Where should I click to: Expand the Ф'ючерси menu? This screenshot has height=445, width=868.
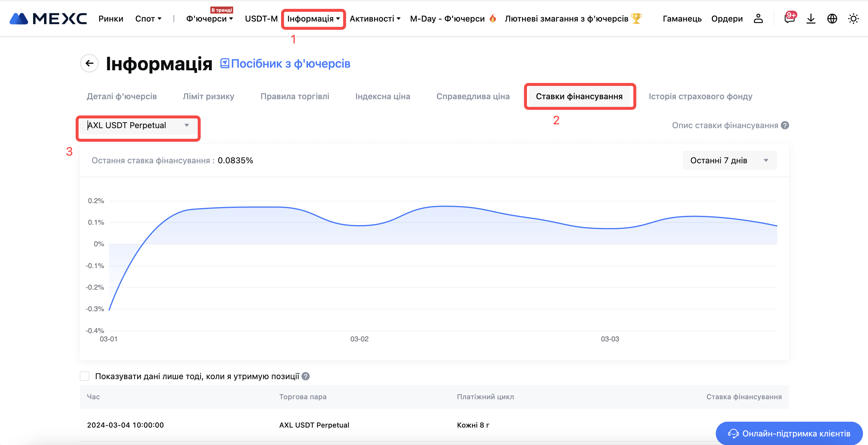[x=209, y=19]
